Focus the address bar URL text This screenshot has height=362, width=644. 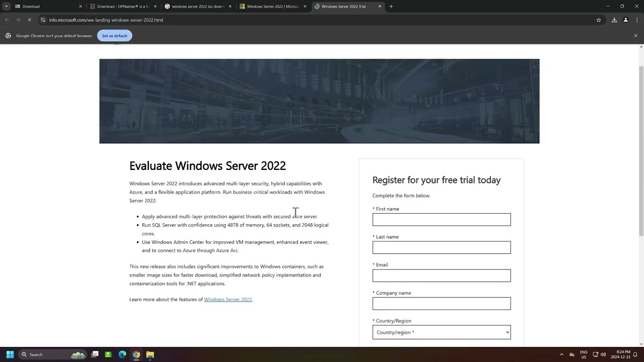click(106, 20)
